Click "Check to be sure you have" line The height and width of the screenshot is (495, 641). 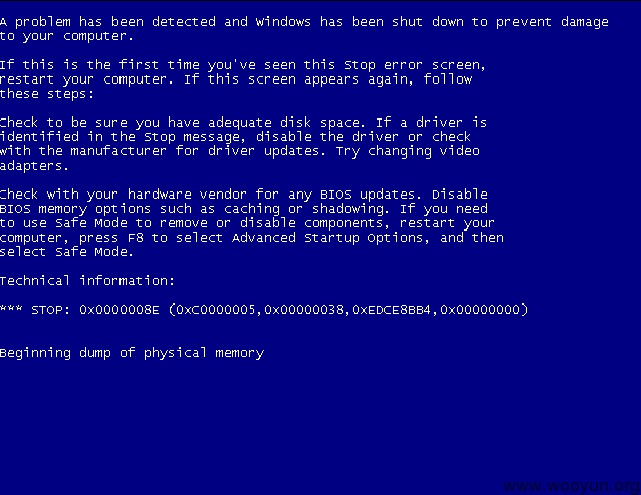[x=244, y=123]
